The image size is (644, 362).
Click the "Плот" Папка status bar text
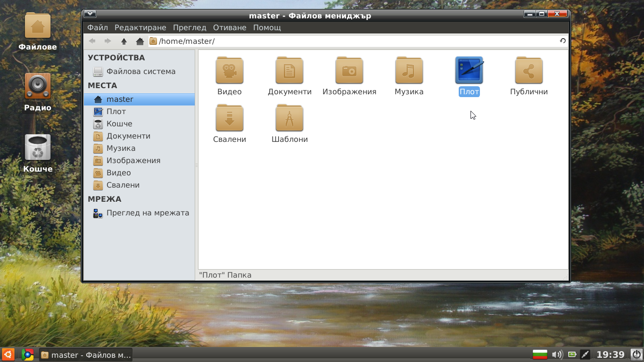(225, 275)
